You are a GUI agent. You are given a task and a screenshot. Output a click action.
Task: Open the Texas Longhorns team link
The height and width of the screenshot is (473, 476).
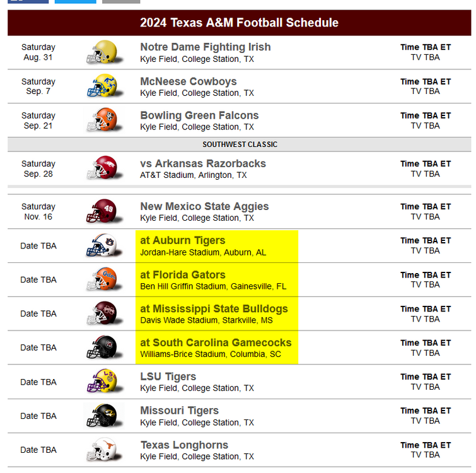184,445
